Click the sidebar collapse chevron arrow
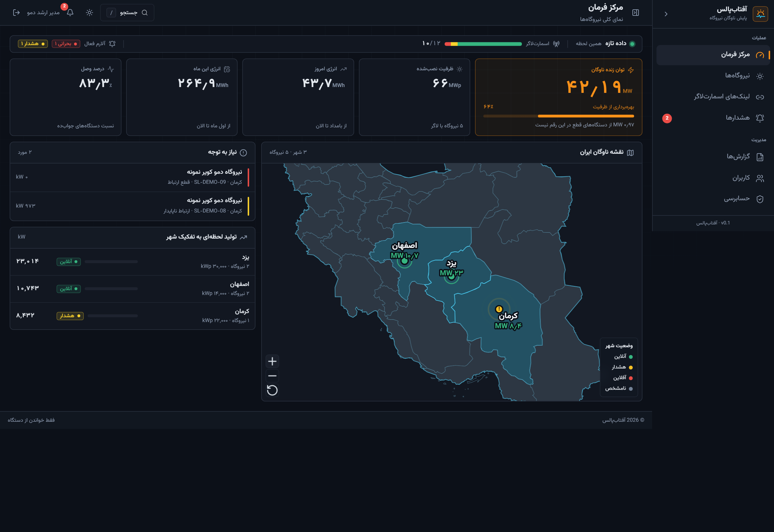This screenshot has height=532, width=774. (666, 14)
